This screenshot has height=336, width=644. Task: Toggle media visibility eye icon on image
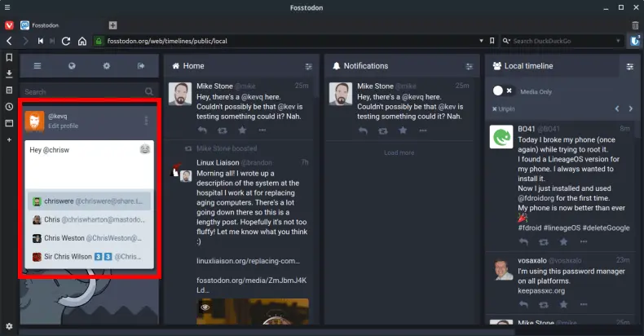(206, 307)
